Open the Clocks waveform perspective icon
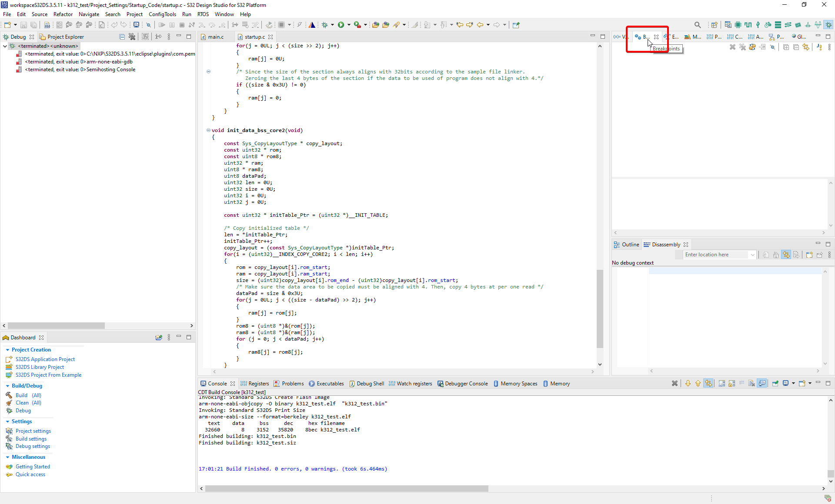 tap(748, 25)
